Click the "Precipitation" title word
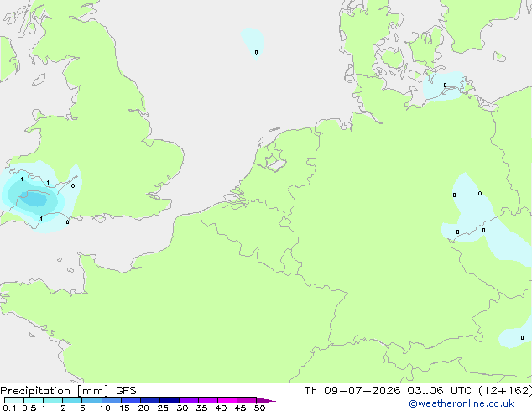Viewport: 532px width, 411px height. (x=35, y=391)
